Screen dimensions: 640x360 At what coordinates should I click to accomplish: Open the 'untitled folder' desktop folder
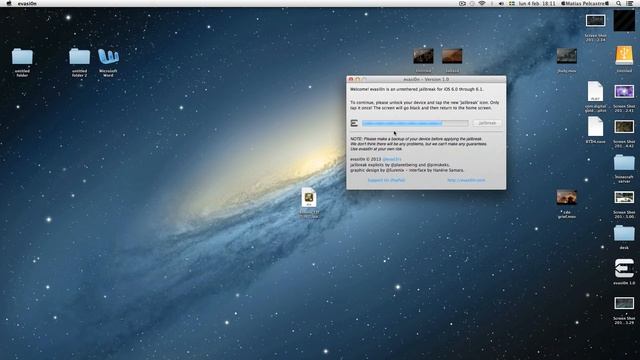[x=22, y=57]
